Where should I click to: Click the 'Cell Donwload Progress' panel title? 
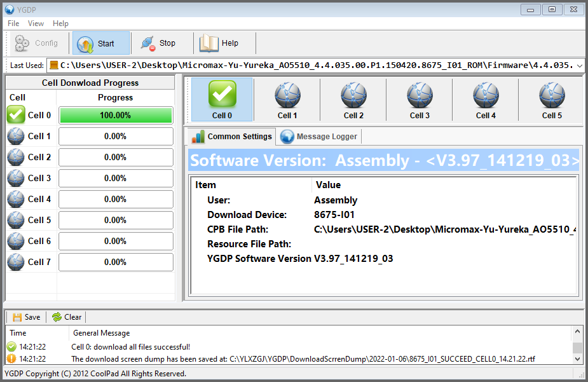pyautogui.click(x=90, y=83)
